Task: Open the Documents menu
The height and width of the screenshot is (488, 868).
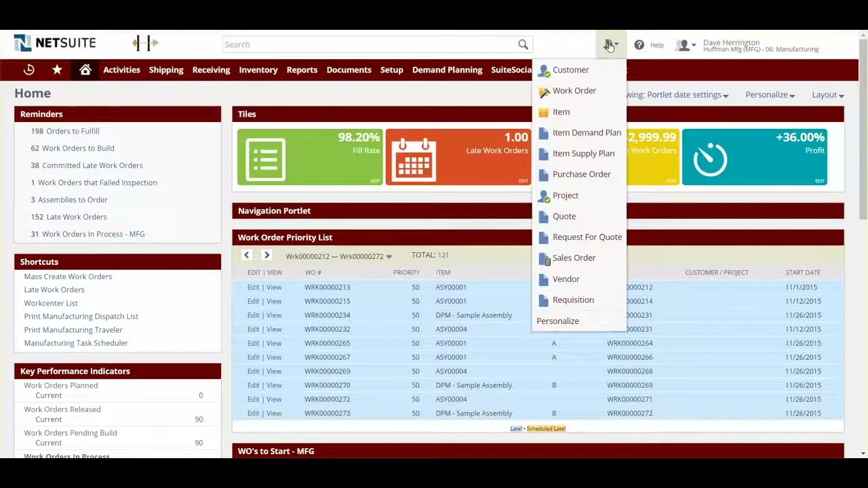Action: (349, 70)
